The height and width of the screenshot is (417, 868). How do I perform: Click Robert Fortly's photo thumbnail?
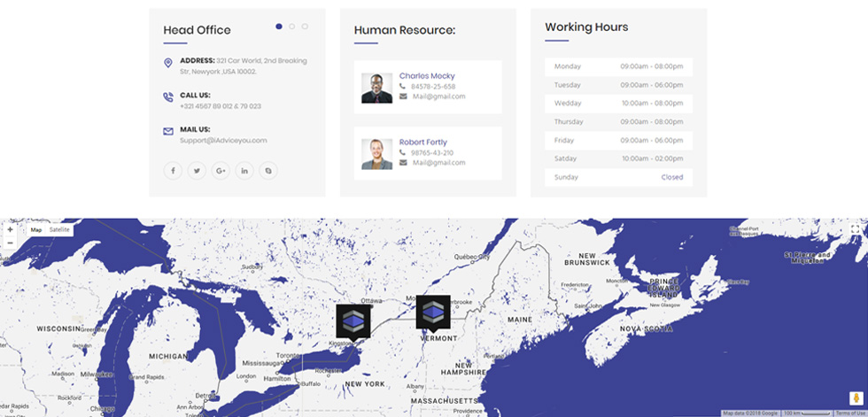[377, 154]
